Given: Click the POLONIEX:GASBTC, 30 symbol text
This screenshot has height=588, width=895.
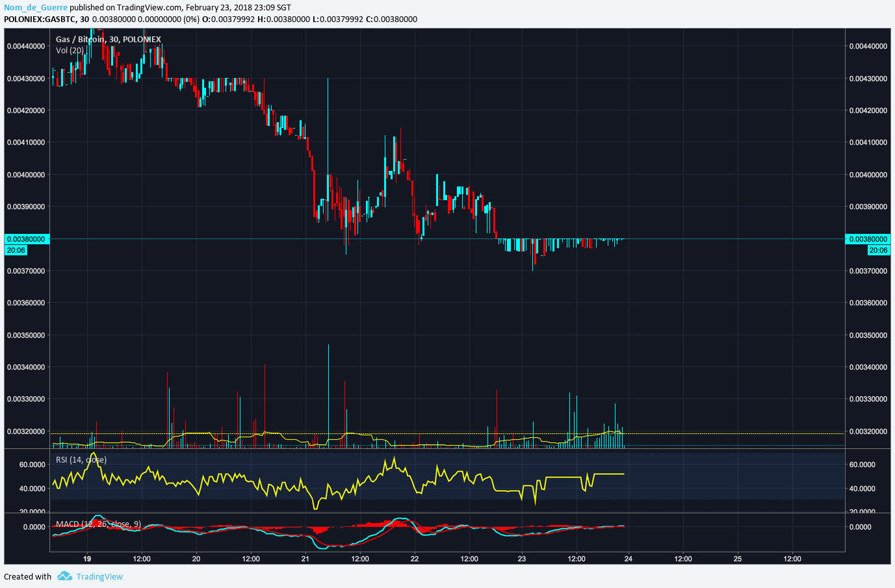Looking at the screenshot, I should [47, 19].
